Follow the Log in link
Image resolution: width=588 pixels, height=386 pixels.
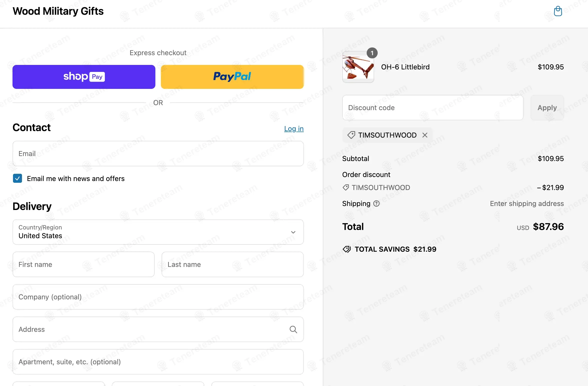point(294,129)
